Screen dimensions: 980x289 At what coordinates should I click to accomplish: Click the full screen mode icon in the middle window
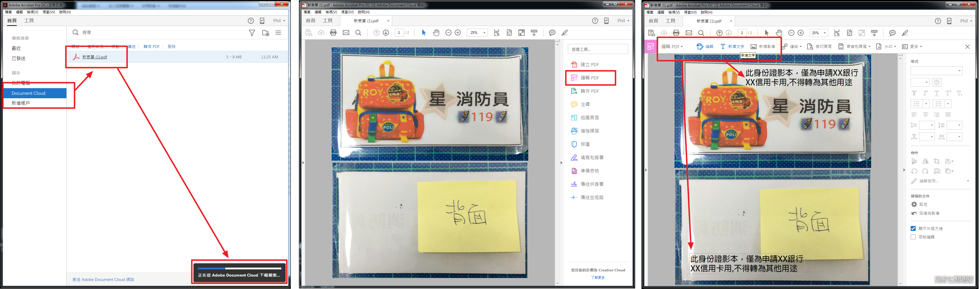coord(522,33)
